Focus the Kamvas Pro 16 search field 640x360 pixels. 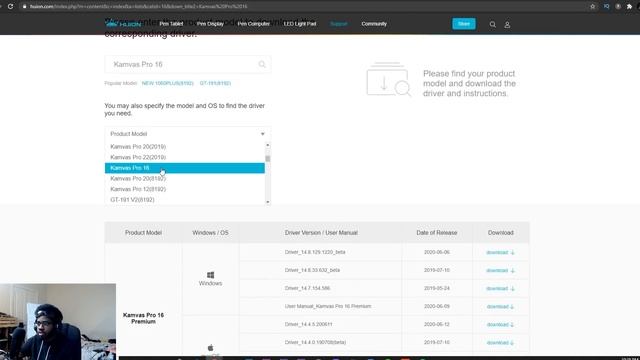pyautogui.click(x=188, y=64)
